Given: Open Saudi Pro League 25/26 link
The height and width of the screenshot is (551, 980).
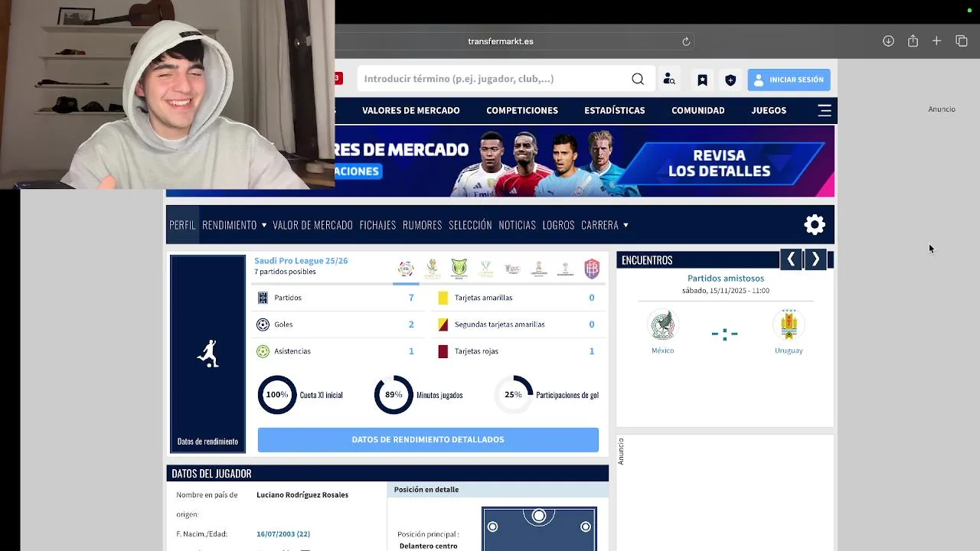Looking at the screenshot, I should 301,261.
